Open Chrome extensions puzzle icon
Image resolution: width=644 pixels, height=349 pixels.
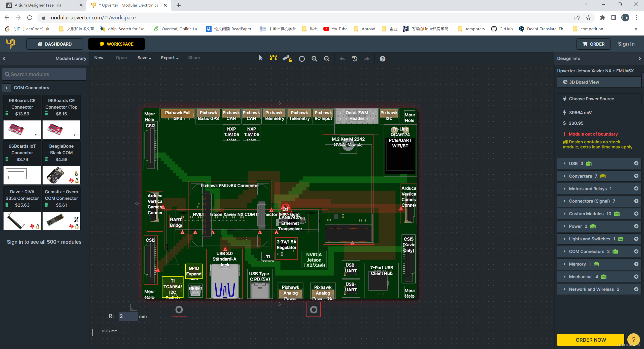point(602,18)
